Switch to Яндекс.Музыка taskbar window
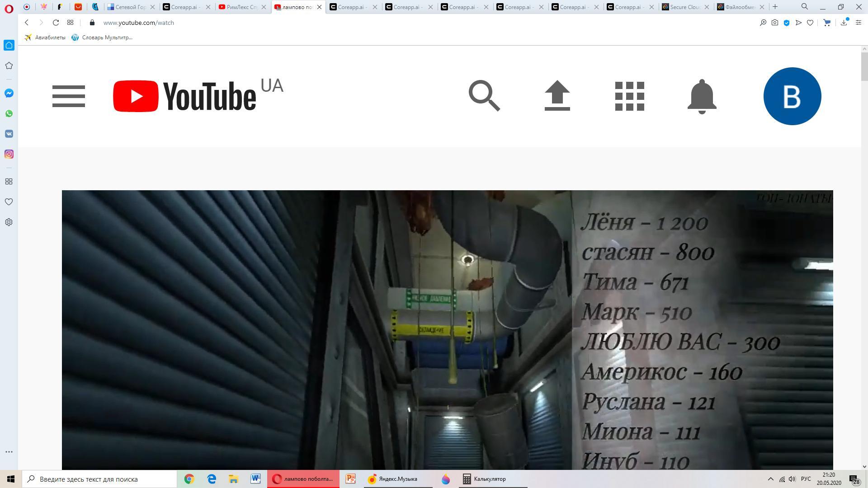This screenshot has width=868, height=488. [398, 479]
